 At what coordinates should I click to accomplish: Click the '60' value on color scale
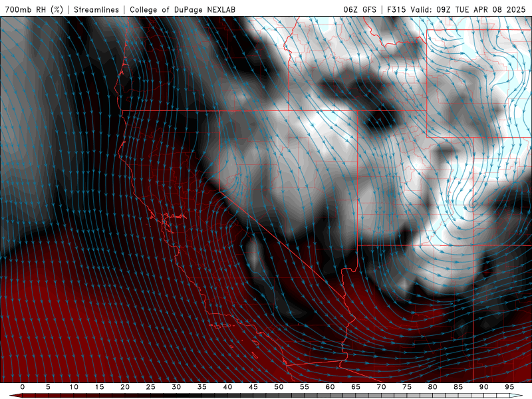330,387
